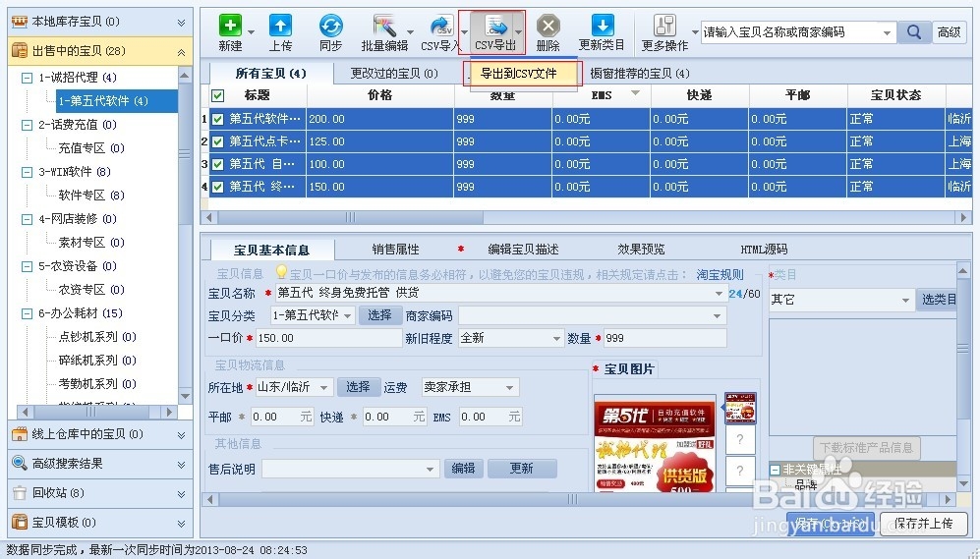Collapse the 4-网店装修 tree node
Viewport: 980px width, 559px height.
tap(27, 219)
